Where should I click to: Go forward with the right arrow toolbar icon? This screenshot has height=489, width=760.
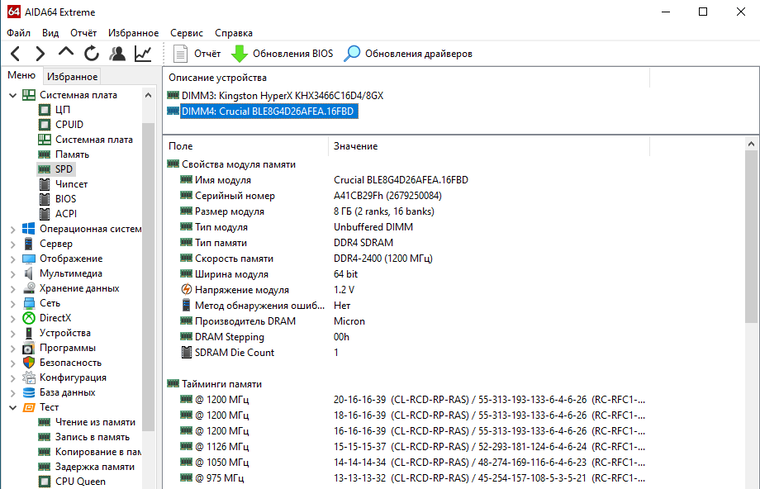tap(40, 53)
